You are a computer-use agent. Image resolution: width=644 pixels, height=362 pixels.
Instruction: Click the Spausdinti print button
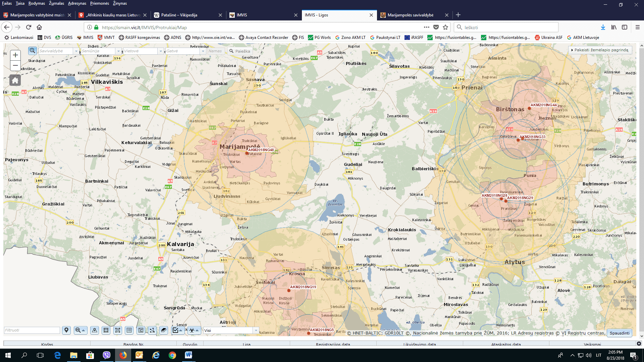pos(620,333)
